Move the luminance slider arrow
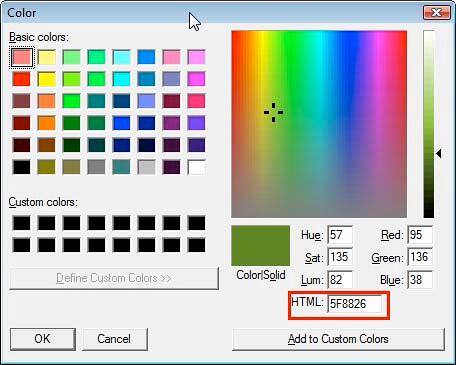456x365 pixels. [x=439, y=154]
